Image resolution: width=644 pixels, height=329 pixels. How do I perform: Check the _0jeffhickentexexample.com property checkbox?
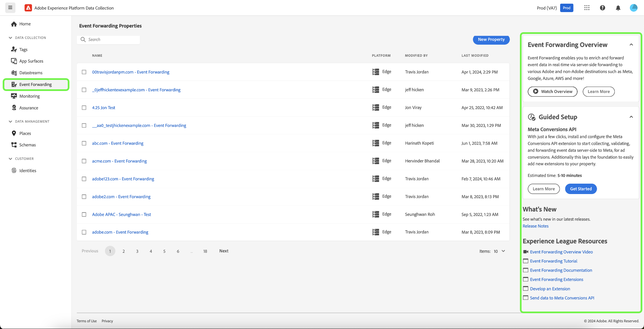pyautogui.click(x=84, y=90)
